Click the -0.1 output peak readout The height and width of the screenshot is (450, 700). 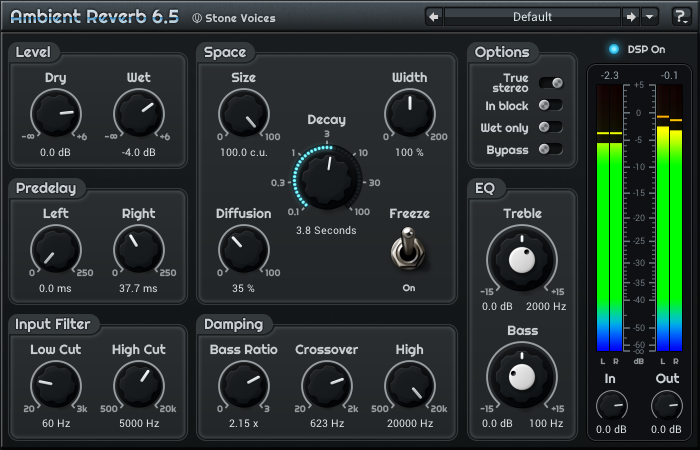(669, 76)
